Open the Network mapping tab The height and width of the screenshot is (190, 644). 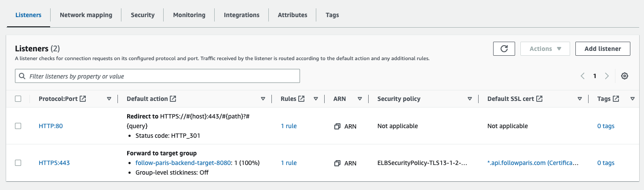coord(86,15)
